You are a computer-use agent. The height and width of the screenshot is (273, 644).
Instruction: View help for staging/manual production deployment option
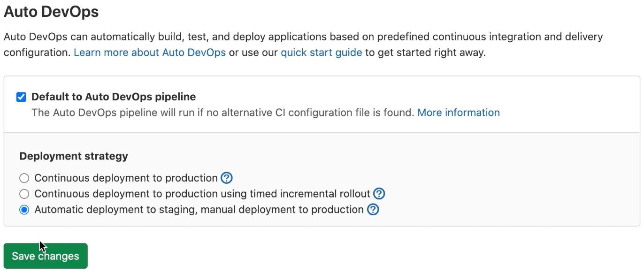point(373,209)
